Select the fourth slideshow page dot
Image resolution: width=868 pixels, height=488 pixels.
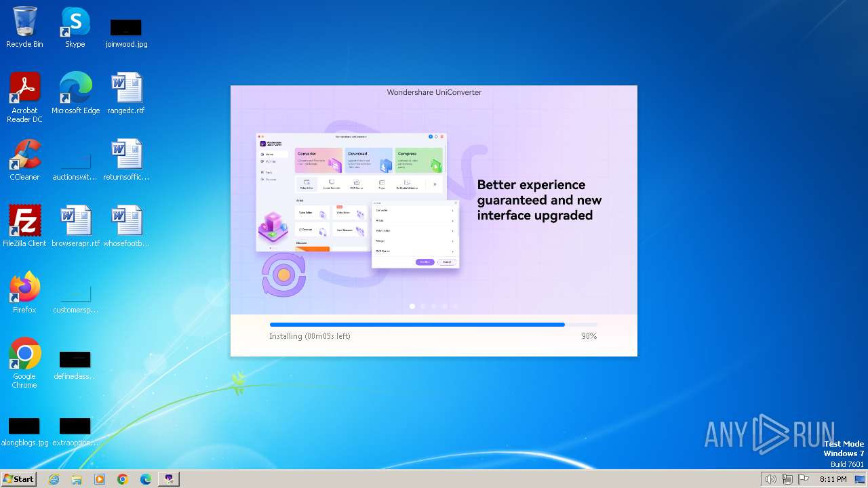tap(445, 306)
